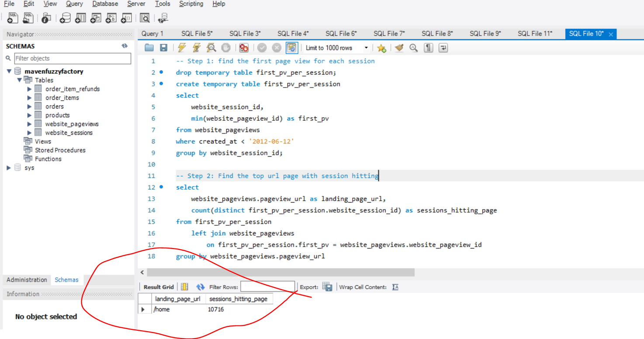This screenshot has height=339, width=644.
Task: Switch to the SQL File 11 tab
Action: coord(535,34)
